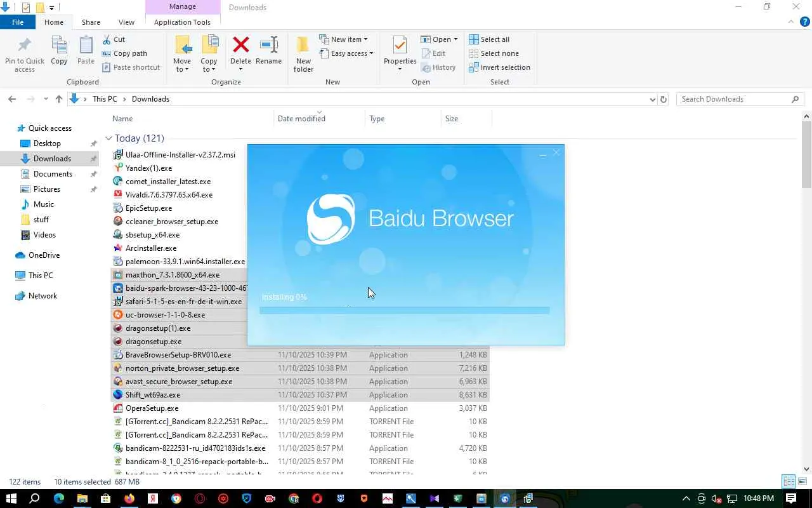Select OneDrive in the navigation pane
The width and height of the screenshot is (812, 508).
coord(44,255)
